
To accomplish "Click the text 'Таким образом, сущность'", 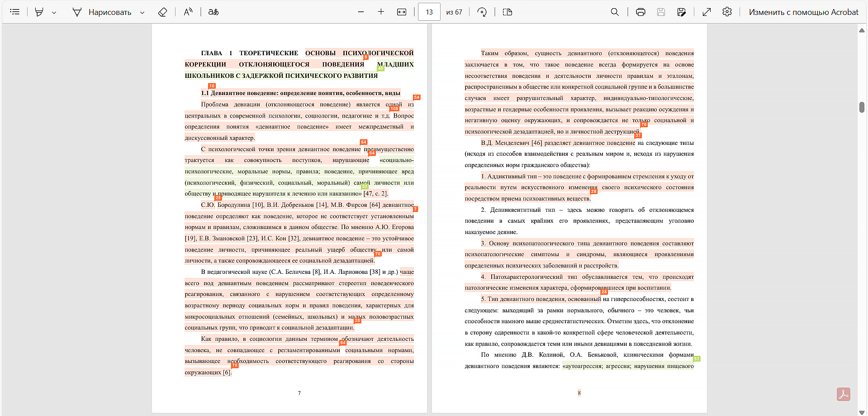I will (x=521, y=53).
